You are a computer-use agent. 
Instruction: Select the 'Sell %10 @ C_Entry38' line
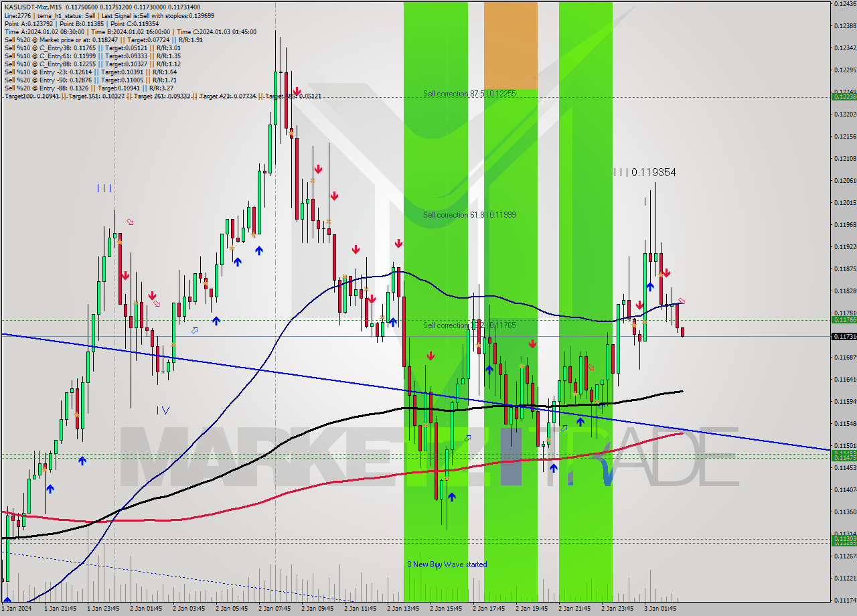point(92,48)
